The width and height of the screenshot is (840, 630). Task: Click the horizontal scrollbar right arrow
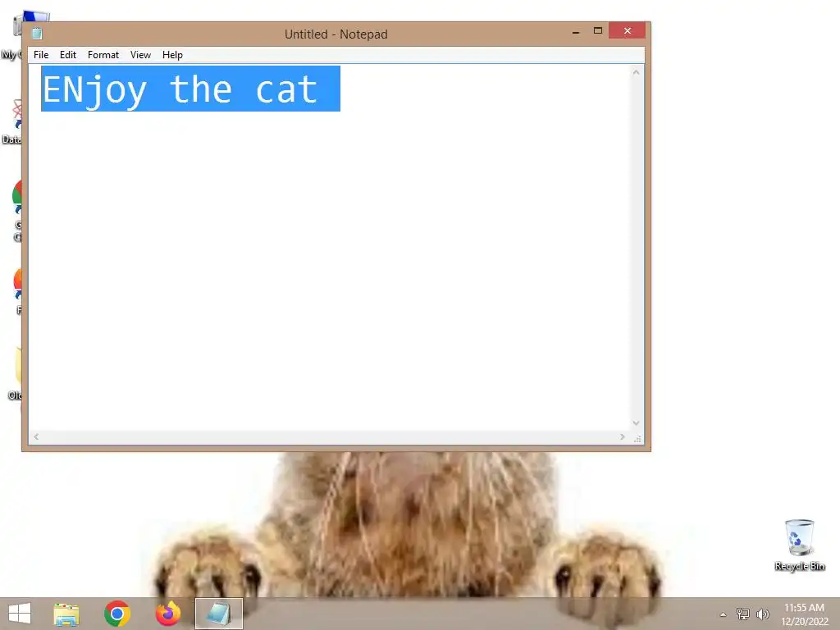pyautogui.click(x=622, y=437)
